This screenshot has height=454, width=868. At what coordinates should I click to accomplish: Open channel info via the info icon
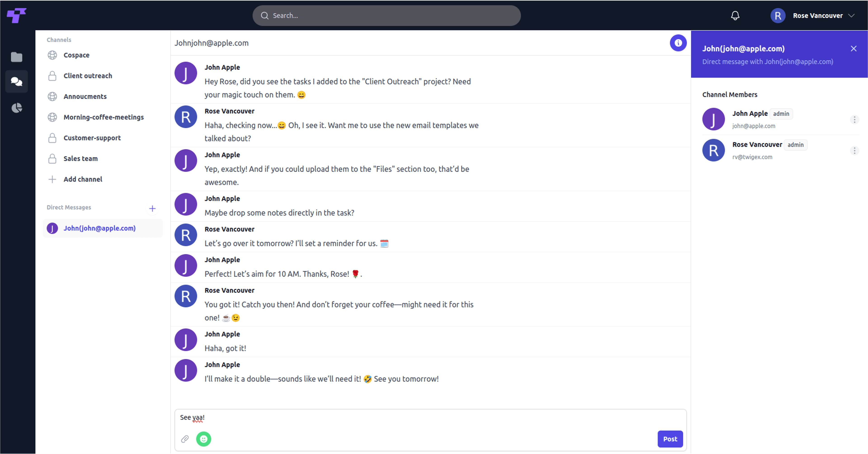click(x=679, y=43)
